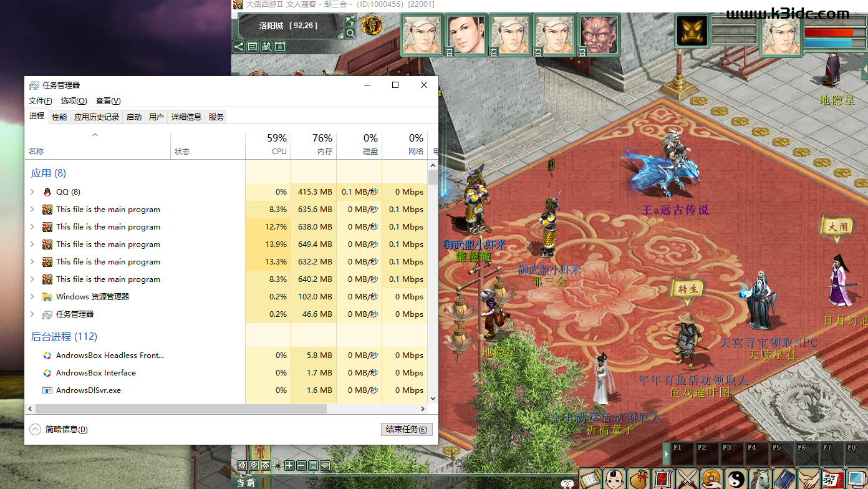
Task: Sort processes by the 内存 column
Action: tap(314, 145)
